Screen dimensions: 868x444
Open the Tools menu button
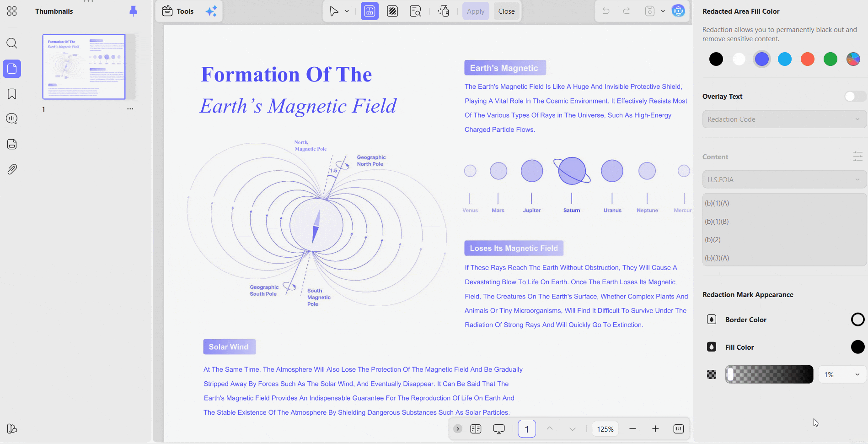point(178,11)
